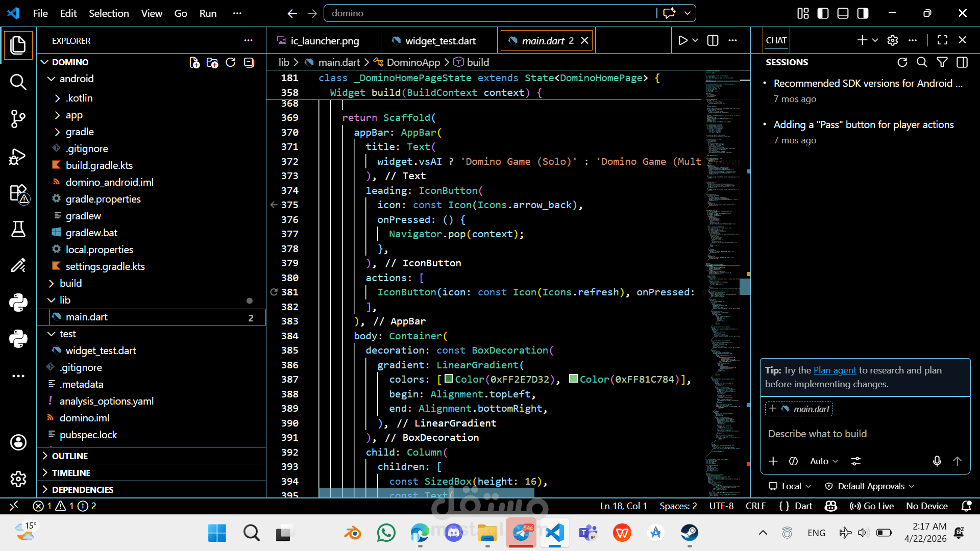980x551 pixels.
Task: Open the Auto model picker dropdown
Action: [824, 461]
